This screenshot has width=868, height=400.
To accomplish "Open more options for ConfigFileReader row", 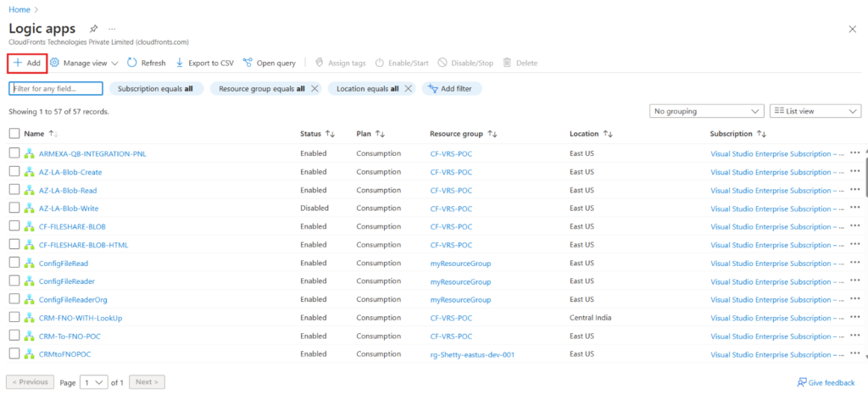I will [x=855, y=281].
